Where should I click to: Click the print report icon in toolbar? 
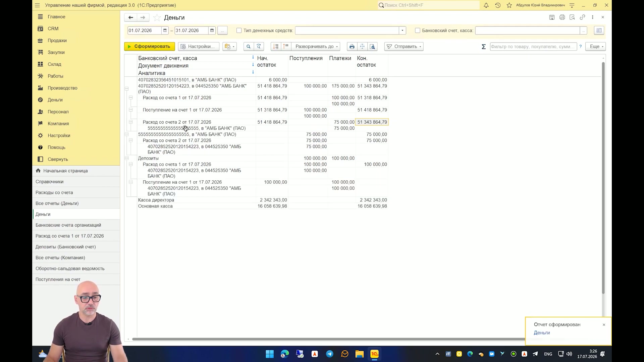(x=352, y=47)
